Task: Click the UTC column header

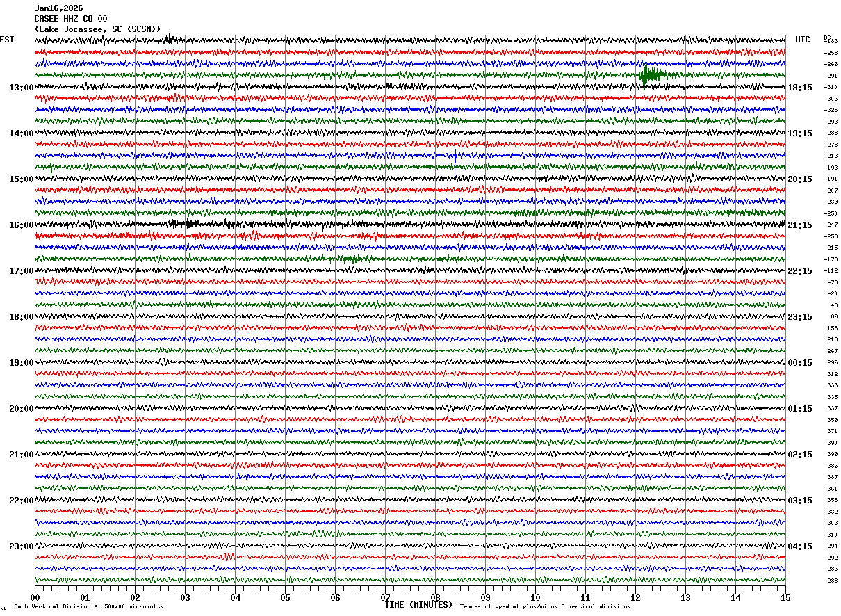Action: [803, 40]
